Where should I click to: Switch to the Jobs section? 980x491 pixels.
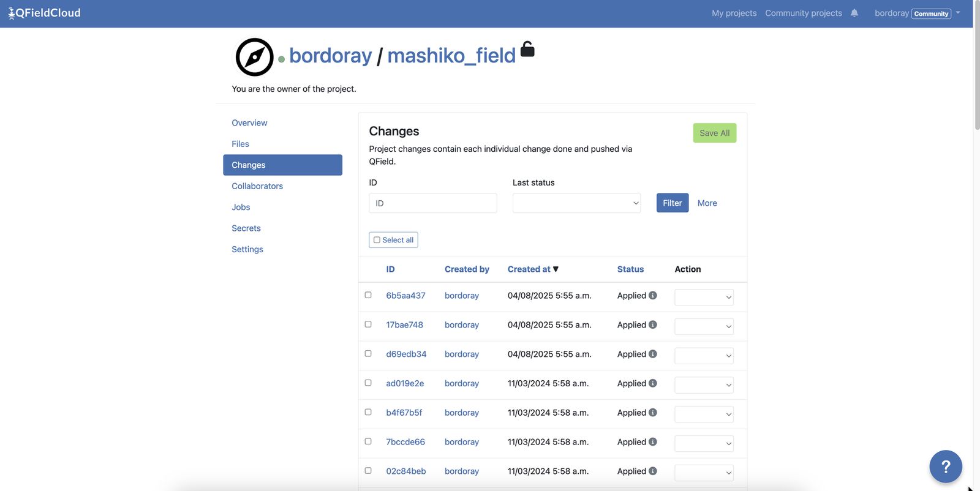(x=241, y=207)
